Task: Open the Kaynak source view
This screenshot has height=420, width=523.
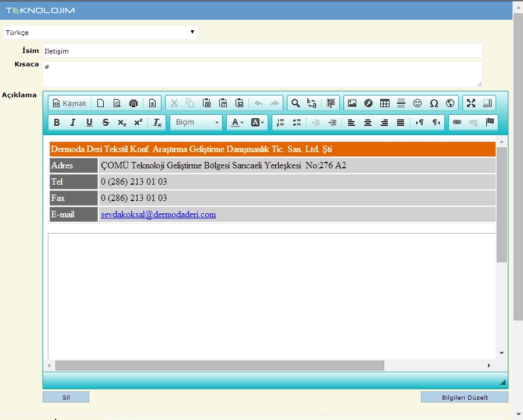Action: coord(70,103)
